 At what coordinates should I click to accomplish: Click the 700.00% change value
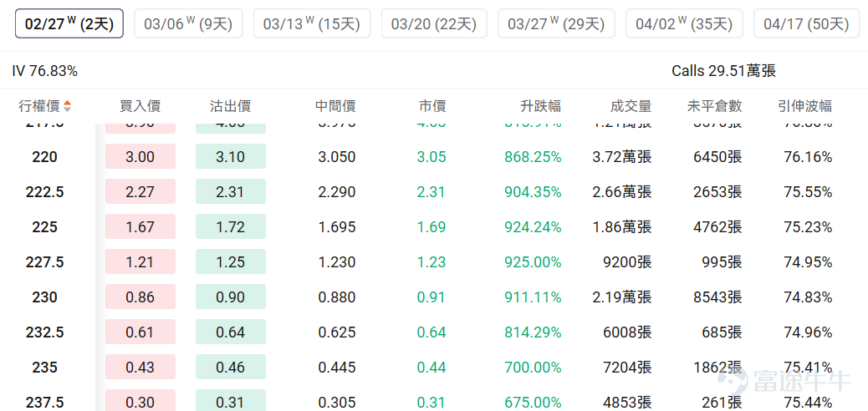533,368
